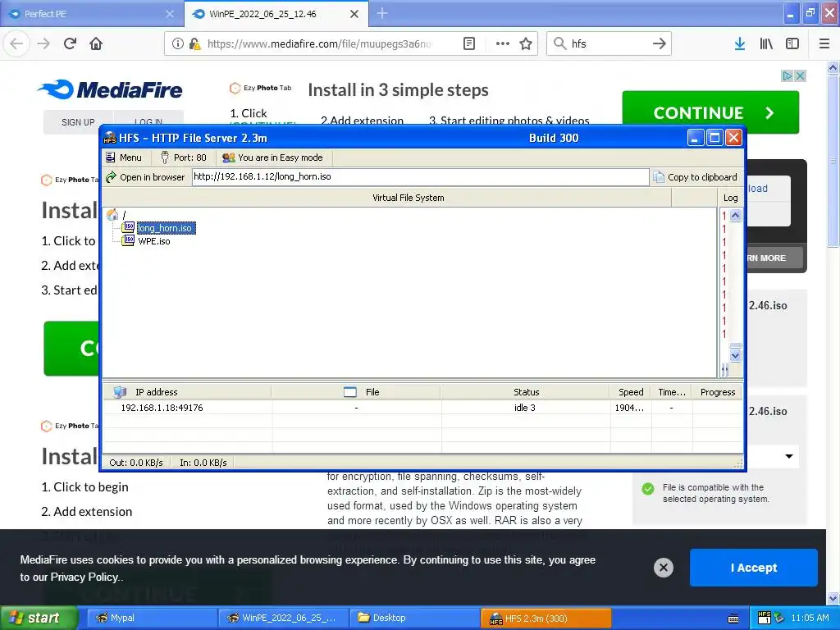Click the Log panel header
Screen dimensions: 840x630
click(x=730, y=198)
